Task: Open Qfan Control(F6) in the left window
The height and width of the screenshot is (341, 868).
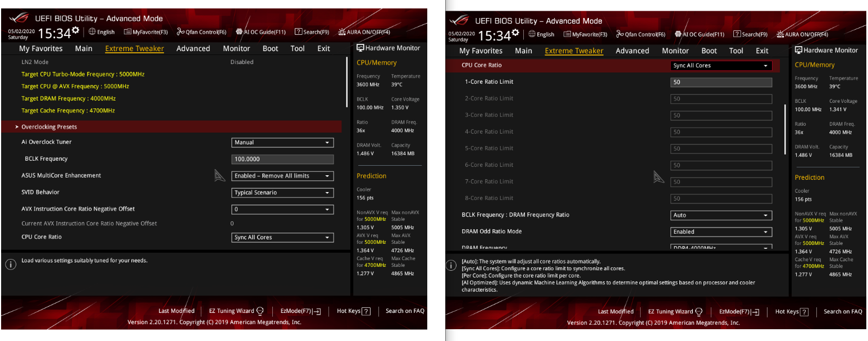Action: click(x=202, y=32)
